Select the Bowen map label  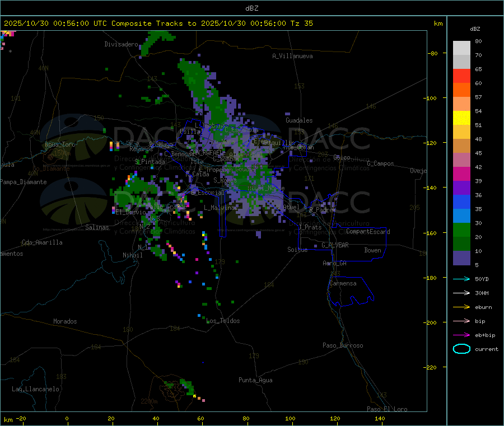pos(372,250)
